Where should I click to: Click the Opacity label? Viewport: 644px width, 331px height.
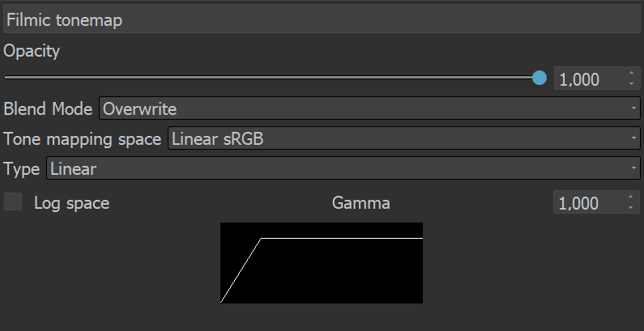32,51
